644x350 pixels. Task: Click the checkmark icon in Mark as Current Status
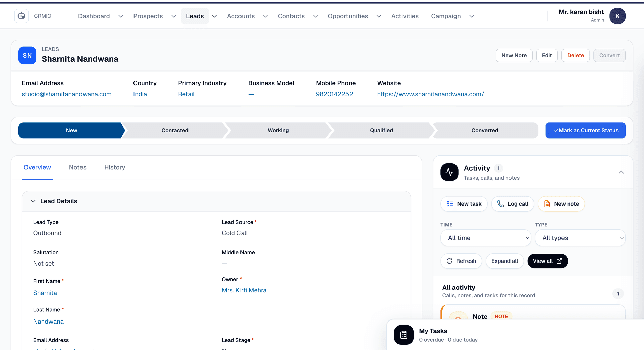pos(556,130)
